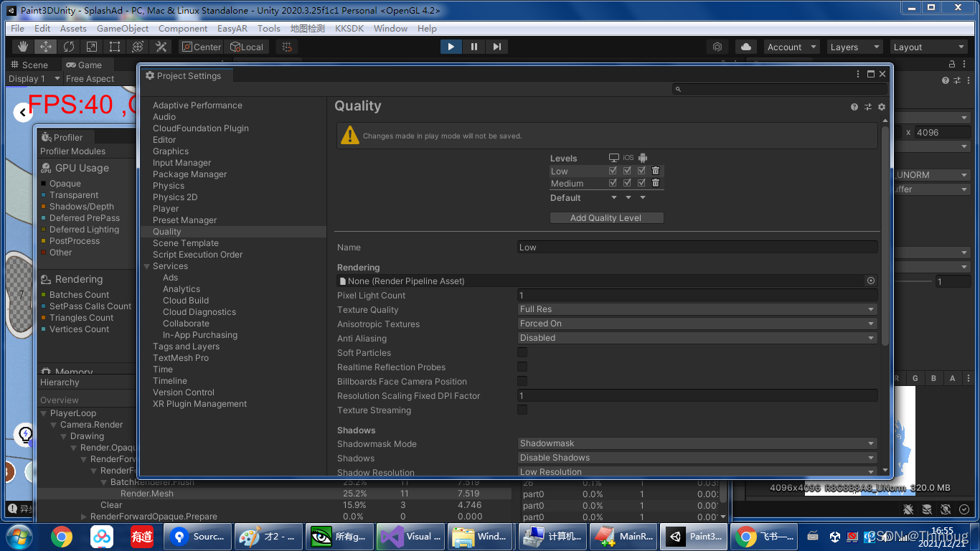Enable Texture Streaming checkbox

coord(522,410)
